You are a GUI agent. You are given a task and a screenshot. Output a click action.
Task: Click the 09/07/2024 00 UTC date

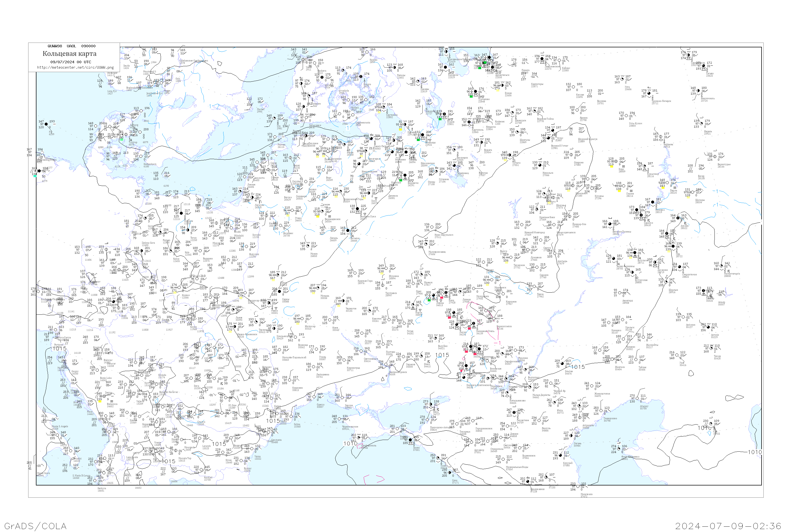tap(70, 62)
